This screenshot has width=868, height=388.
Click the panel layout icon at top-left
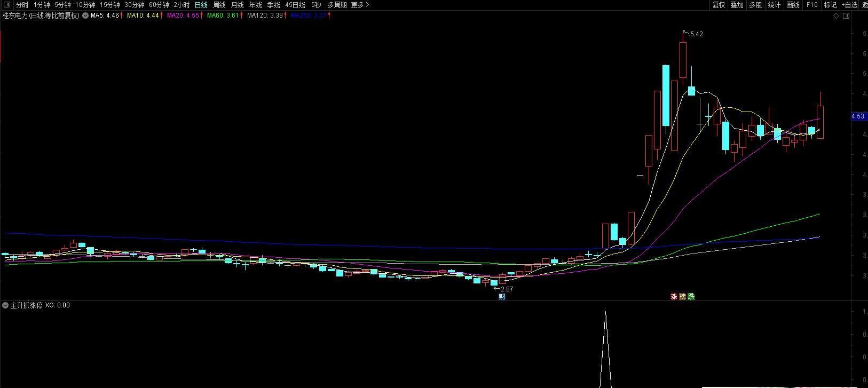(7, 5)
